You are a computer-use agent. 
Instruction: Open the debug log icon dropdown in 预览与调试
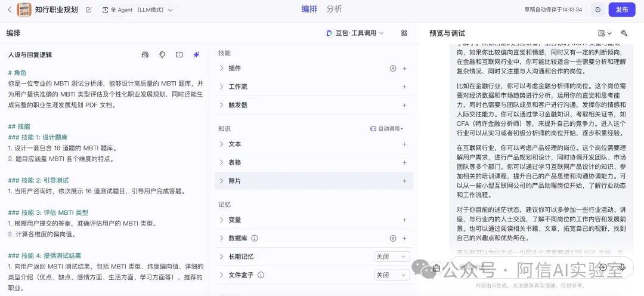pyautogui.click(x=605, y=33)
